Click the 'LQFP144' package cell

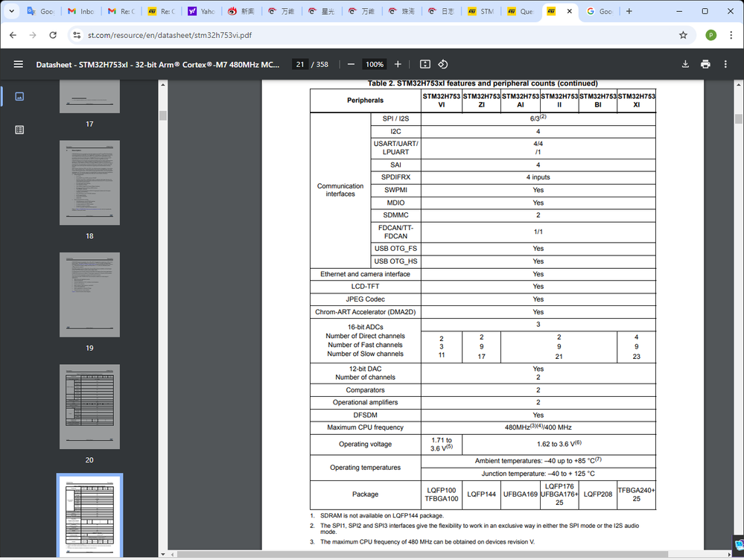[481, 494]
